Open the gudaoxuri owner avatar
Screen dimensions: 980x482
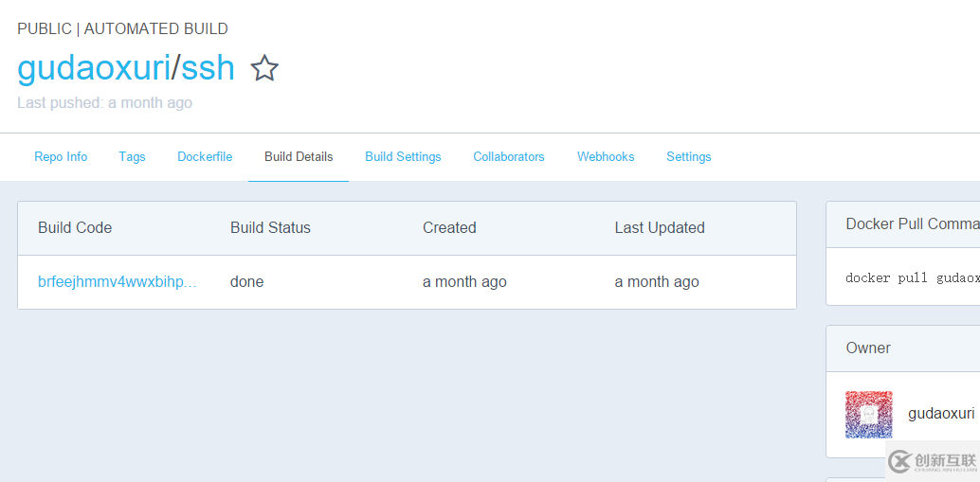click(869, 415)
